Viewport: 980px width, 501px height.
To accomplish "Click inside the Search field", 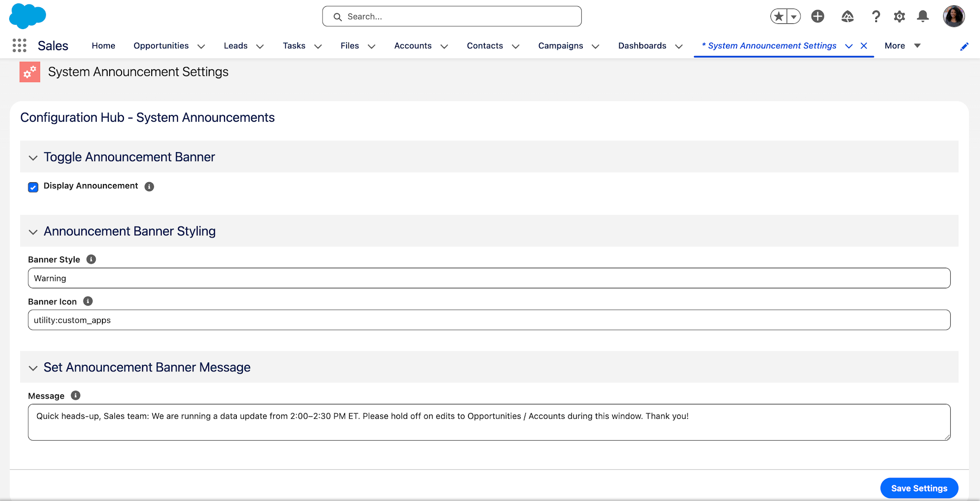I will click(452, 16).
